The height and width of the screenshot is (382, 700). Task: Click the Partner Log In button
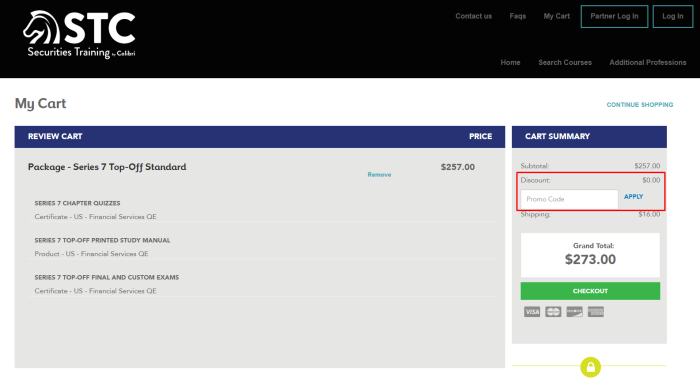(x=614, y=17)
